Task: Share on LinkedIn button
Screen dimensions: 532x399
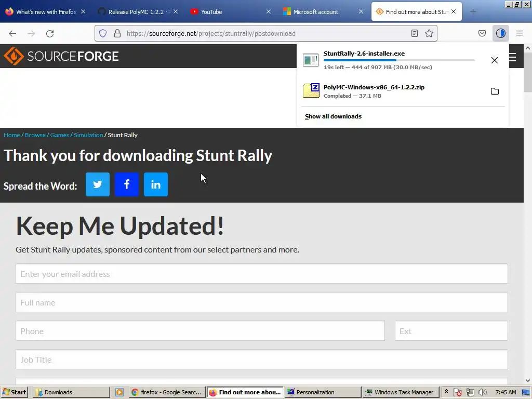Action: point(156,184)
